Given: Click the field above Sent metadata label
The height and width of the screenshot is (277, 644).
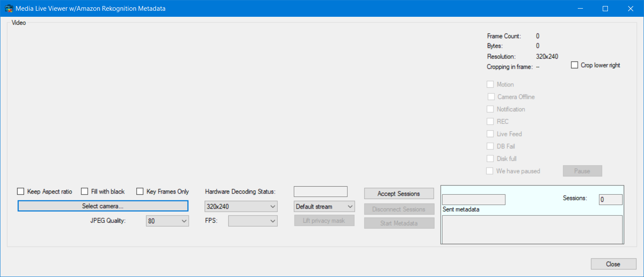Looking at the screenshot, I should (473, 200).
